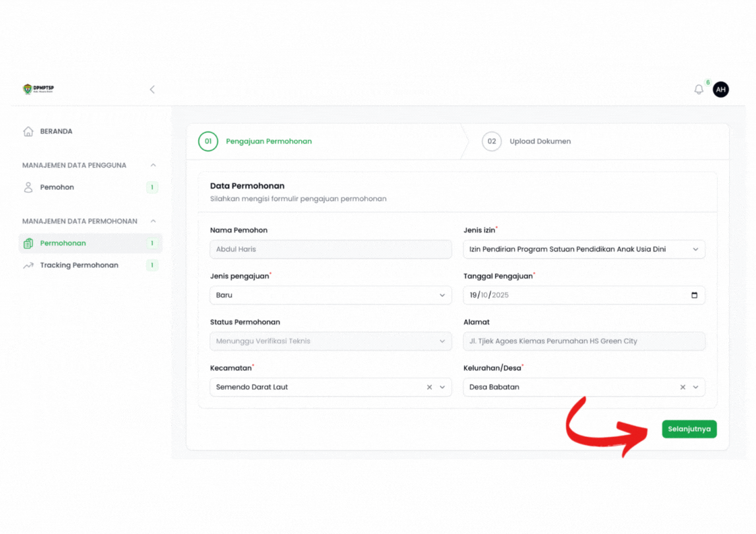The width and height of the screenshot is (756, 534).
Task: Open notifications bell icon
Action: (x=699, y=90)
